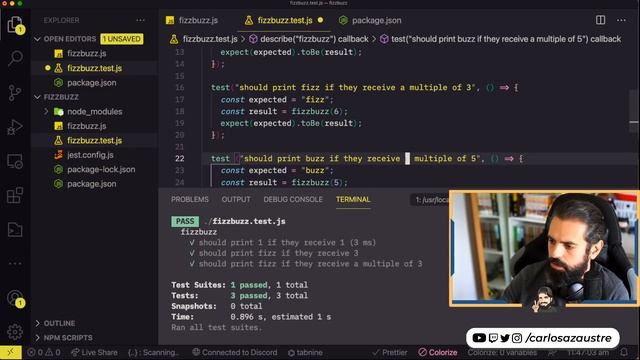
Task: Open the DEBUG CONSOLE panel tab
Action: pos(293,199)
